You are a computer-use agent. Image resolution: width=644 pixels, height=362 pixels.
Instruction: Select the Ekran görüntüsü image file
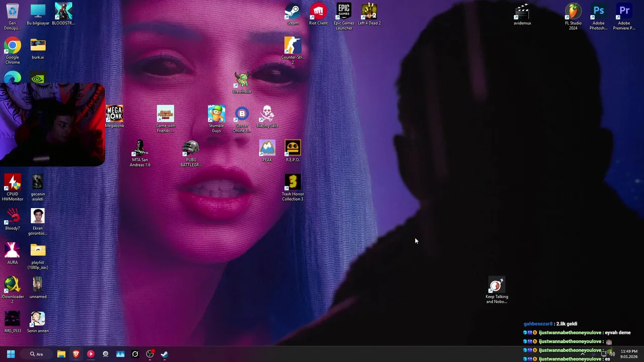coord(38,222)
